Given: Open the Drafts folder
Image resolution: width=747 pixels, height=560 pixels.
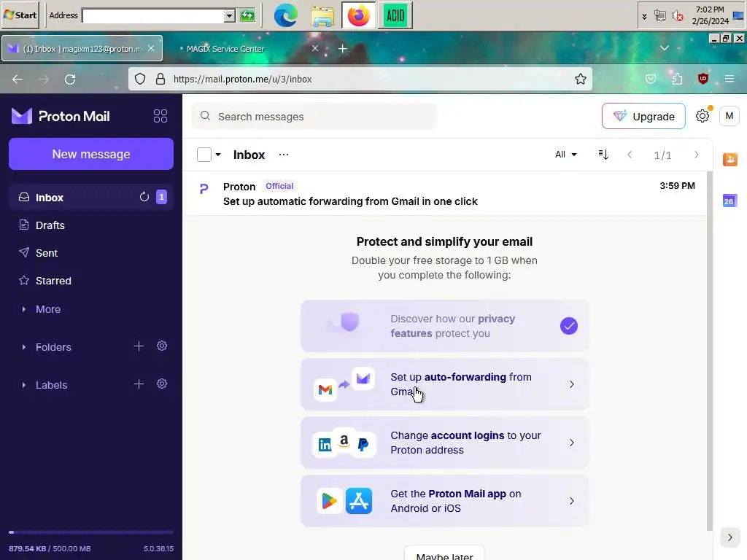Looking at the screenshot, I should tap(90, 225).
